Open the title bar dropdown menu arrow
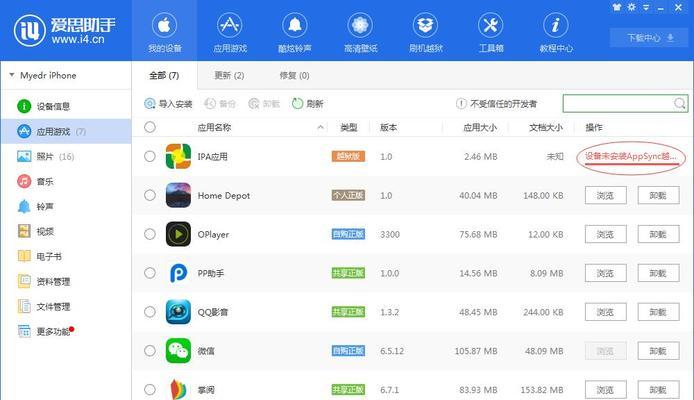 tap(646, 8)
